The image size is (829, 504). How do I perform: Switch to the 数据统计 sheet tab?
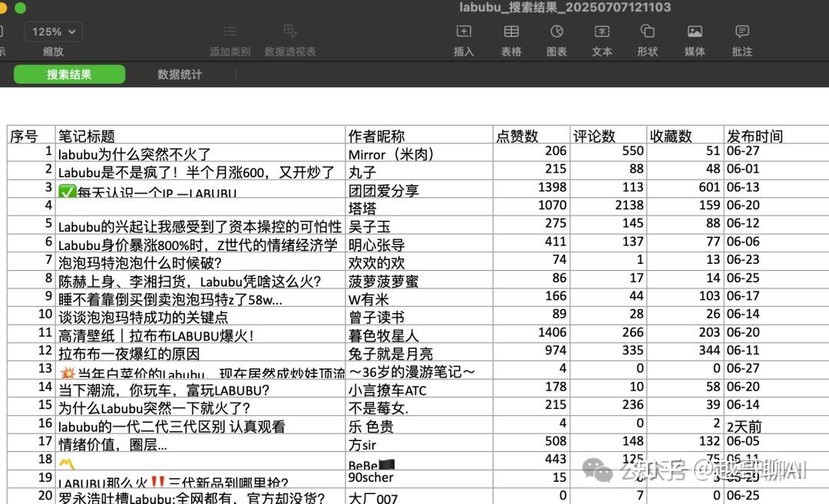pyautogui.click(x=180, y=74)
